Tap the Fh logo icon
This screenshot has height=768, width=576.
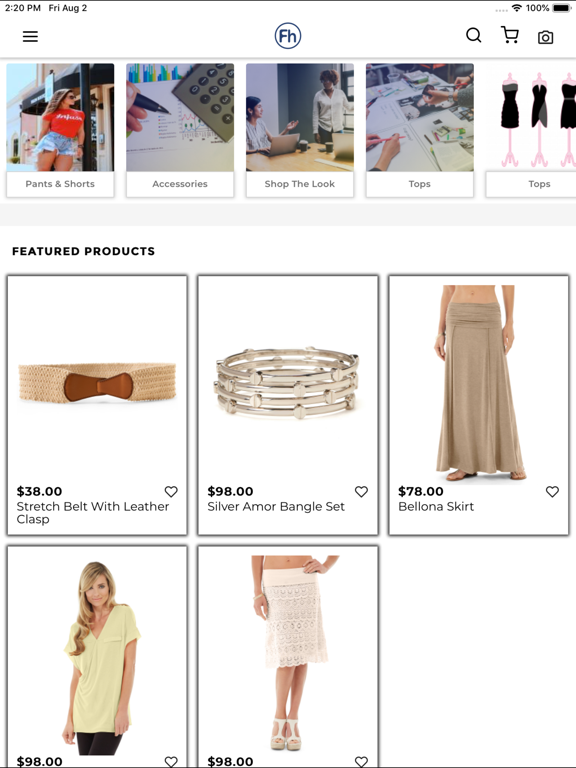pos(288,36)
